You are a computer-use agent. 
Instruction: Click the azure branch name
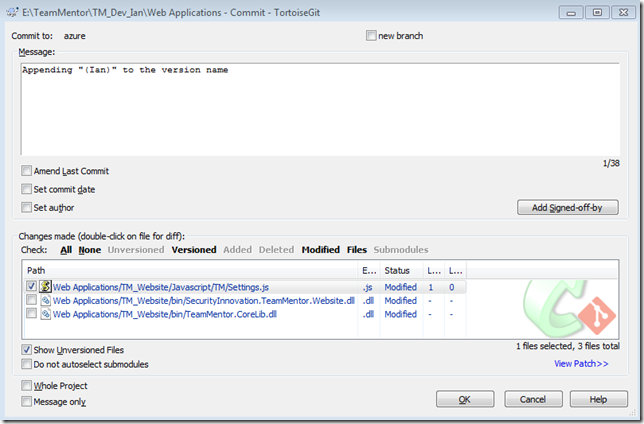click(74, 36)
